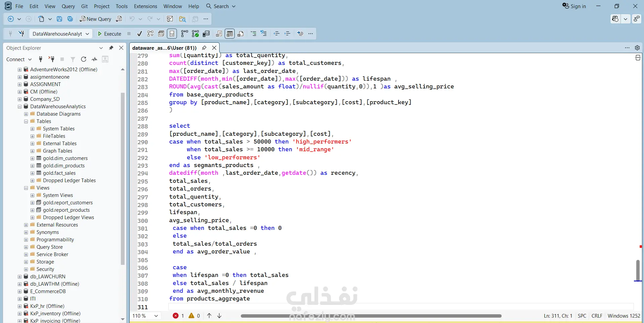Click the CRLF line ending indicator

click(597, 316)
